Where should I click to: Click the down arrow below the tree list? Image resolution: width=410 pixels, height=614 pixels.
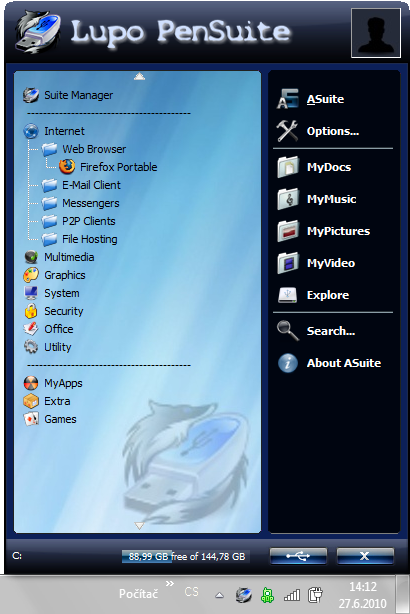pos(139,526)
